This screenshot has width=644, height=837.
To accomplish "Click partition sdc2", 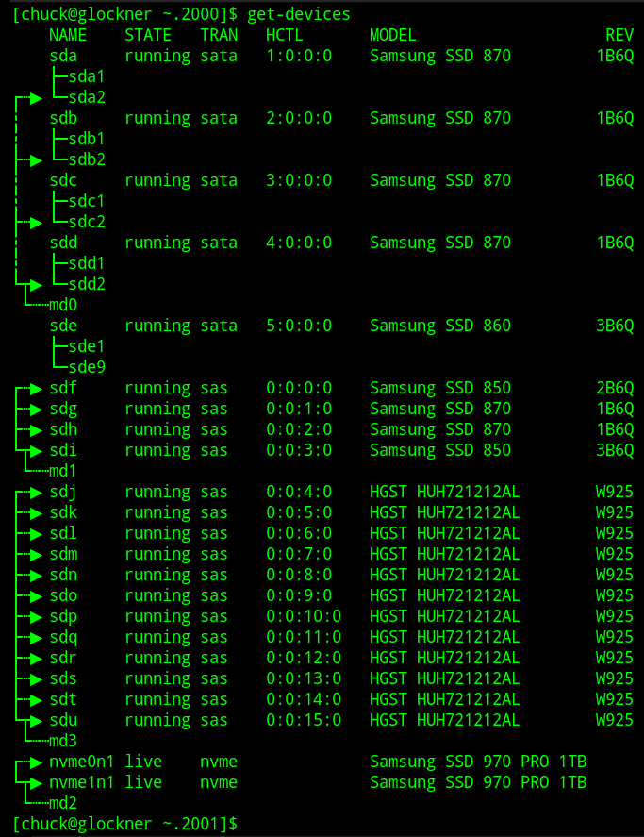I will point(87,222).
